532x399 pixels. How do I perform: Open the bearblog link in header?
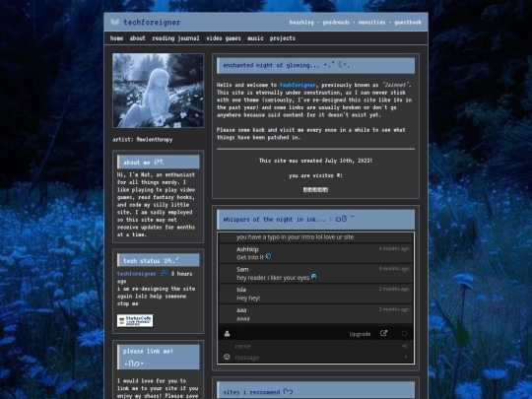(301, 23)
